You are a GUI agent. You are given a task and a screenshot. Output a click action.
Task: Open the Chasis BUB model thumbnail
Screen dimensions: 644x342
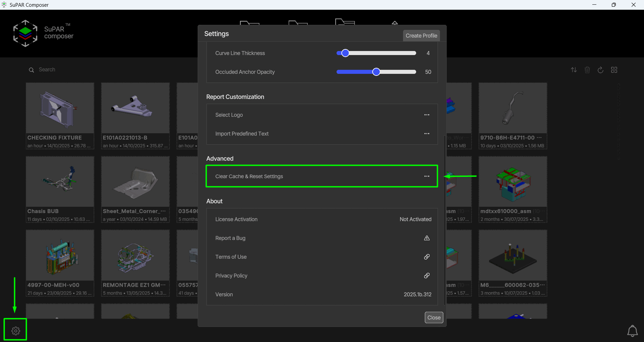pos(60,182)
